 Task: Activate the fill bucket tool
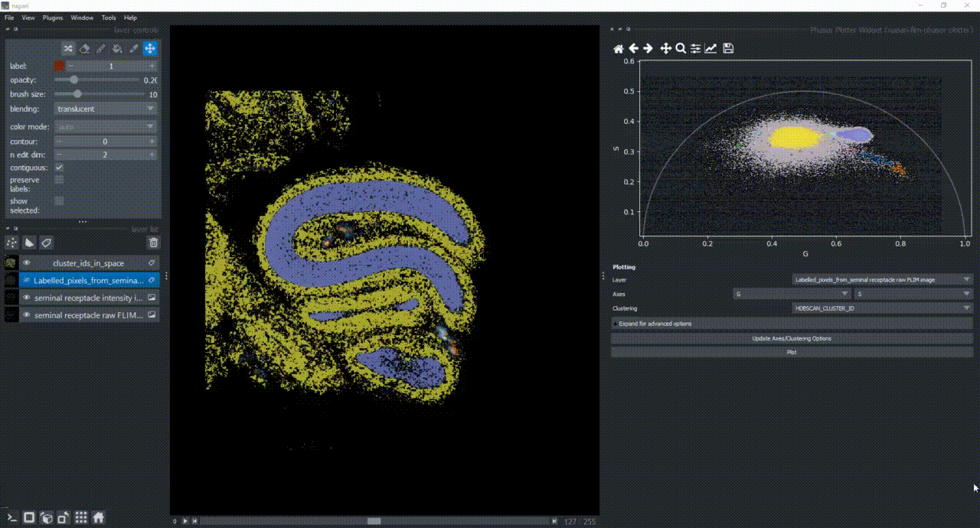(x=117, y=48)
